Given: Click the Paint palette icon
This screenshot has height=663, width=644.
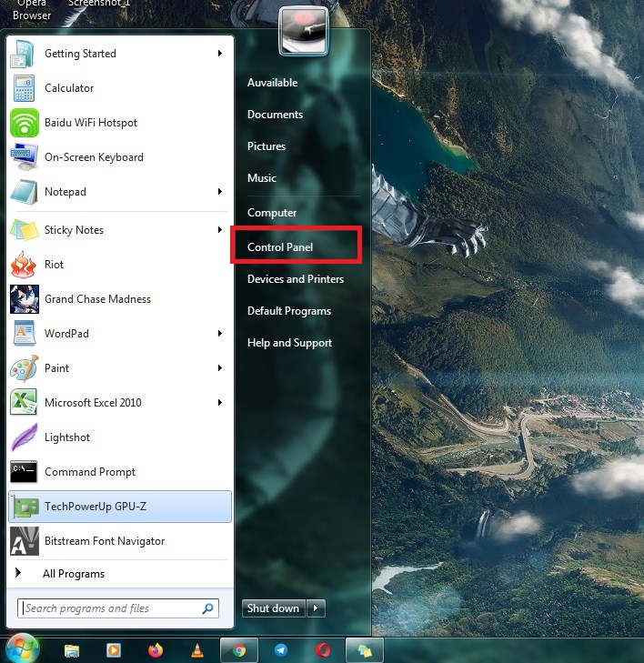Looking at the screenshot, I should pyautogui.click(x=24, y=368).
